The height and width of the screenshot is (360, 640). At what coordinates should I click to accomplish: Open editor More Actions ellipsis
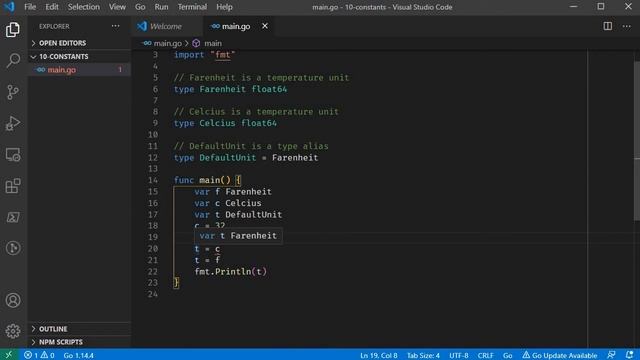pyautogui.click(x=627, y=26)
